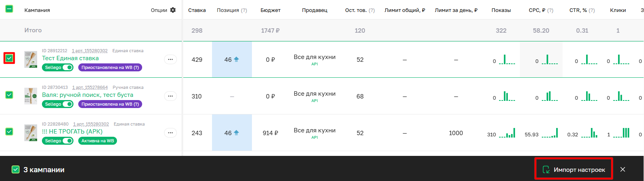The width and height of the screenshot is (644, 181).
Task: Open the Опции gear settings
Action: [172, 10]
